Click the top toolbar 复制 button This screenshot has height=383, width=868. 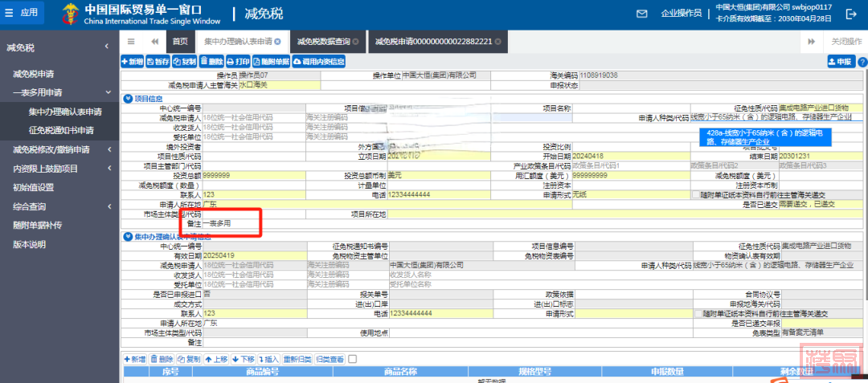pyautogui.click(x=184, y=62)
